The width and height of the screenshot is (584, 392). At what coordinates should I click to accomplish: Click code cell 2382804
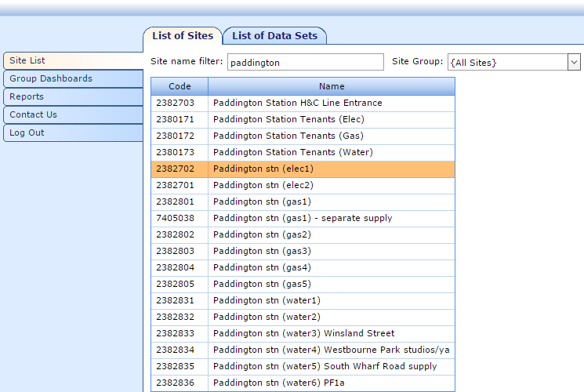[x=180, y=267]
